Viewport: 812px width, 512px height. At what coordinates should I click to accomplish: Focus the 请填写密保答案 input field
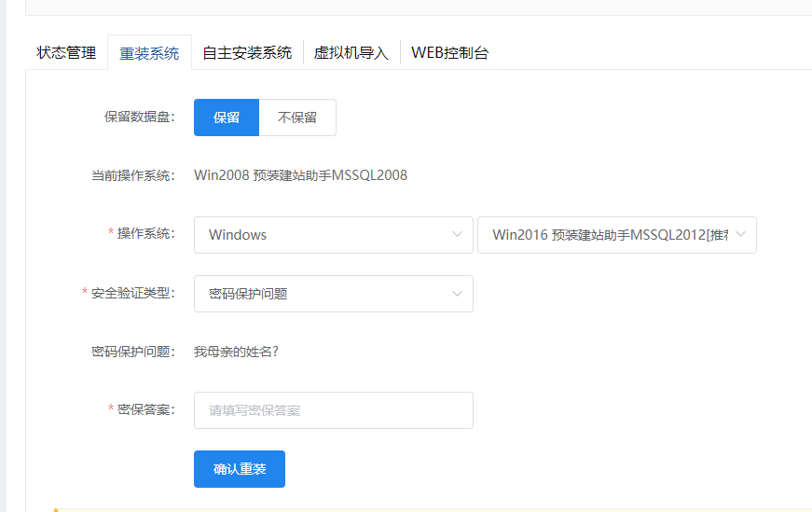(x=333, y=410)
